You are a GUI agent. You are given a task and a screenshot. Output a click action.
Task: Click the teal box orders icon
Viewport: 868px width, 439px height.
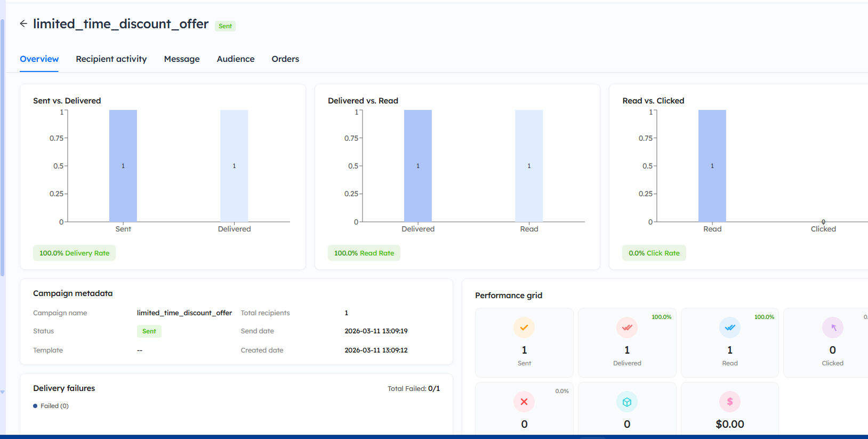click(x=627, y=402)
